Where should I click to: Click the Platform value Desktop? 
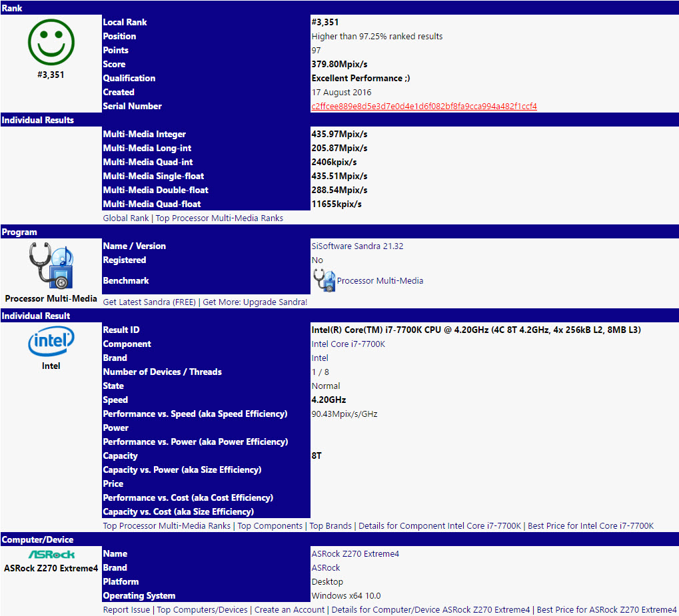(327, 582)
